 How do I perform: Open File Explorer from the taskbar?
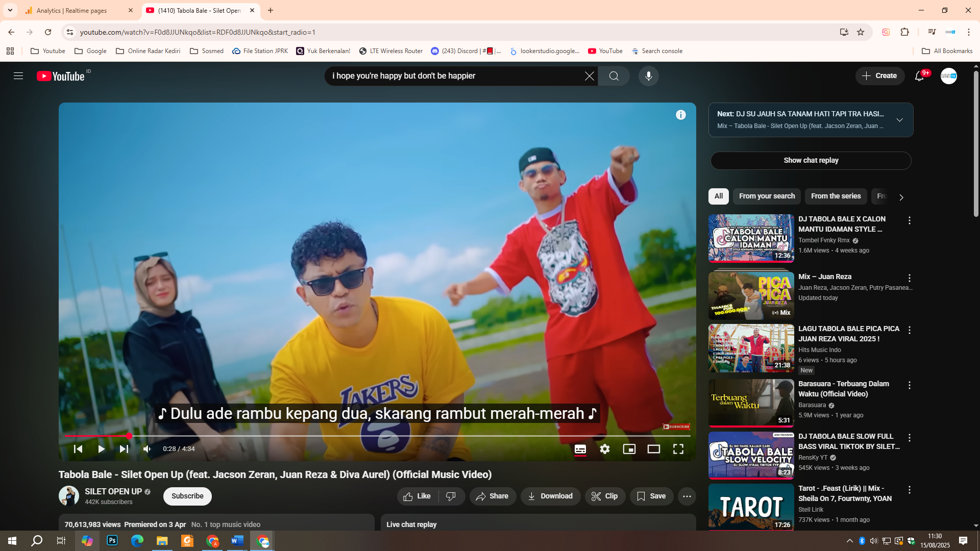(x=162, y=541)
